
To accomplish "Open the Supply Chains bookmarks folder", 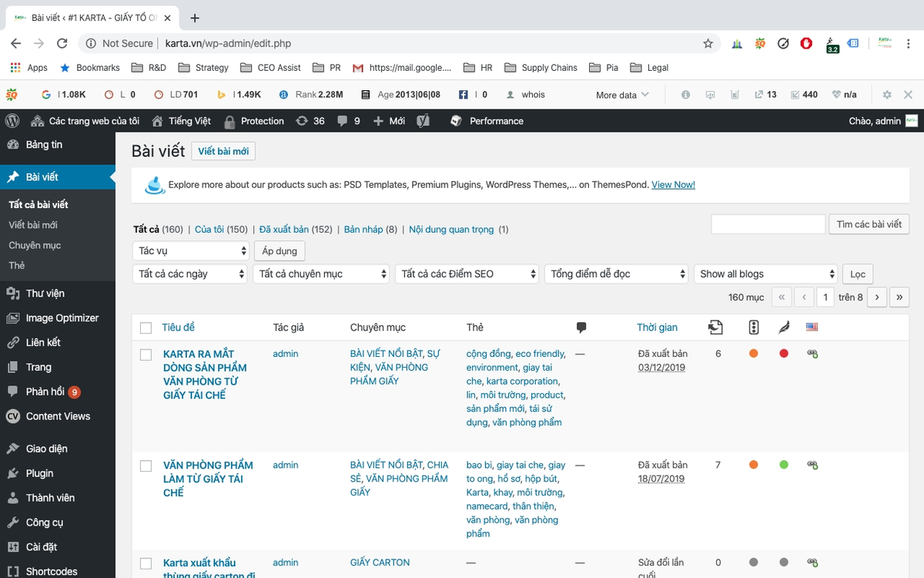I will [541, 68].
